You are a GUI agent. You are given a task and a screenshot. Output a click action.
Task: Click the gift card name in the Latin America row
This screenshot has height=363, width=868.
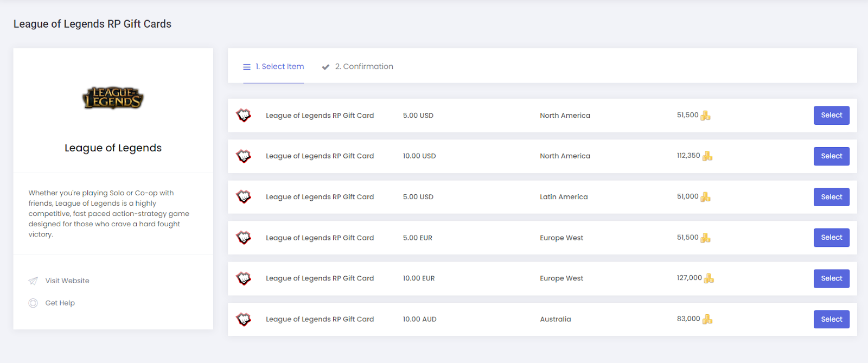point(320,197)
